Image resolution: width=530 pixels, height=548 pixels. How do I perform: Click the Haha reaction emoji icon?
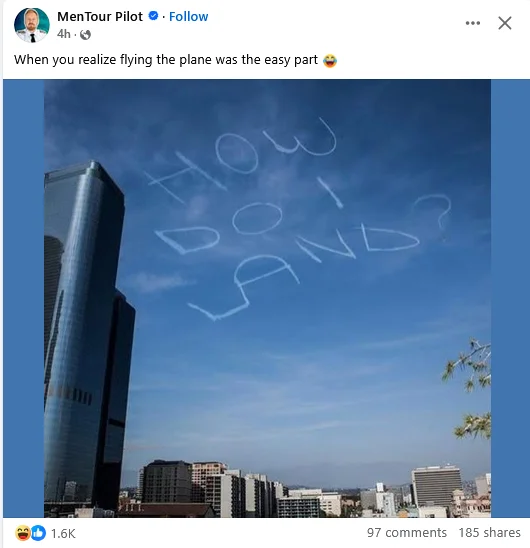pos(23,533)
